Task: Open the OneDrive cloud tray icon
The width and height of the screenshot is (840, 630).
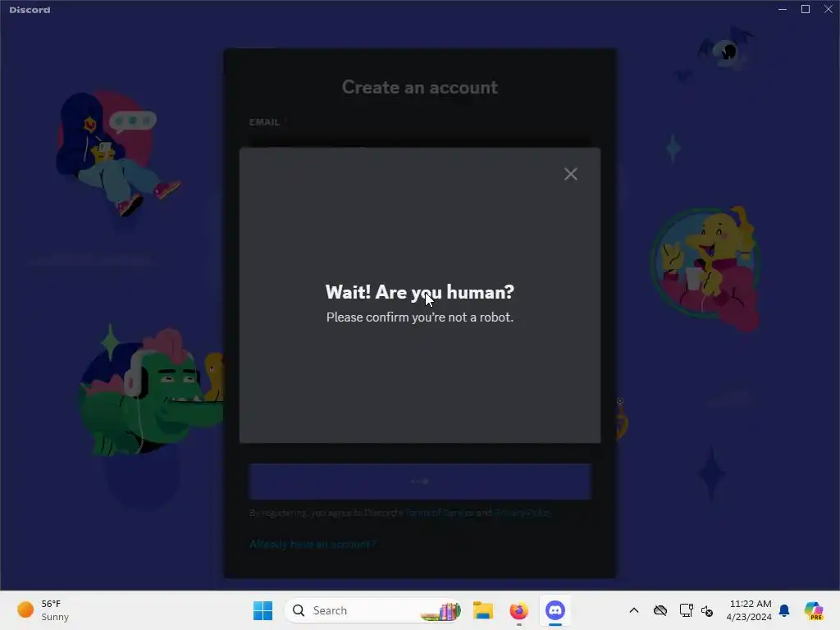Action: (x=660, y=610)
